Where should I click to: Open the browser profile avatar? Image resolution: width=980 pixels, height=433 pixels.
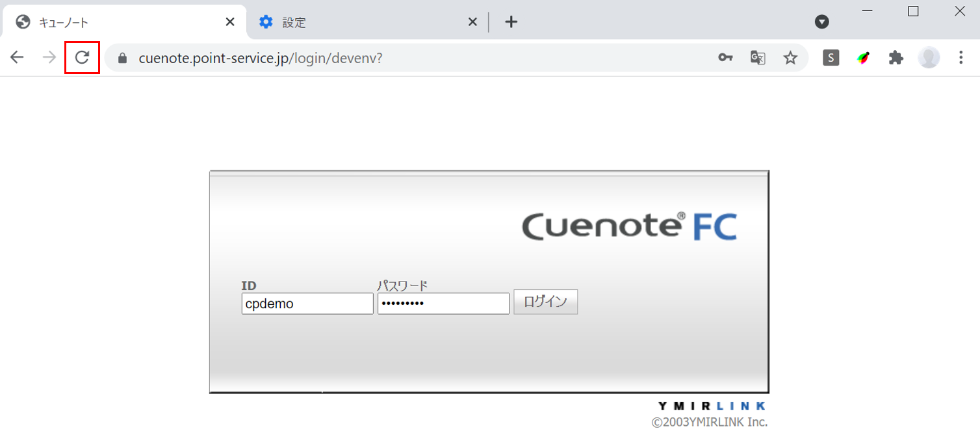pos(929,57)
